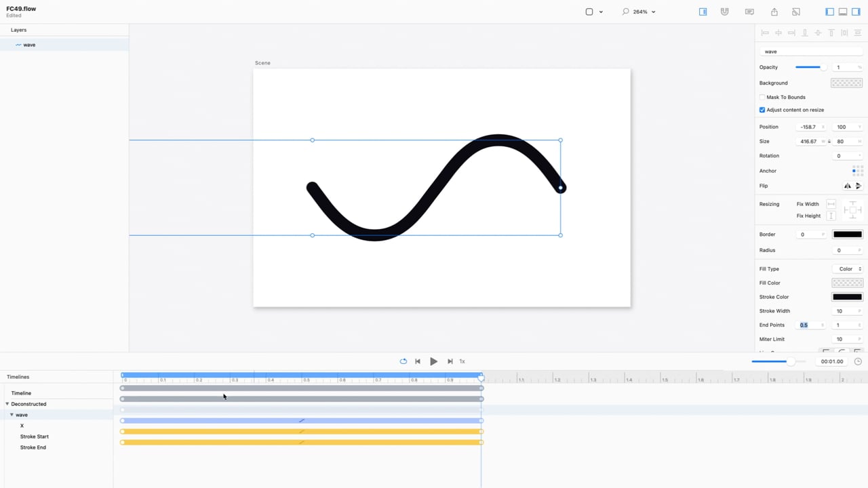Toggle Fix Width resizing
This screenshot has height=488, width=868.
[831, 204]
